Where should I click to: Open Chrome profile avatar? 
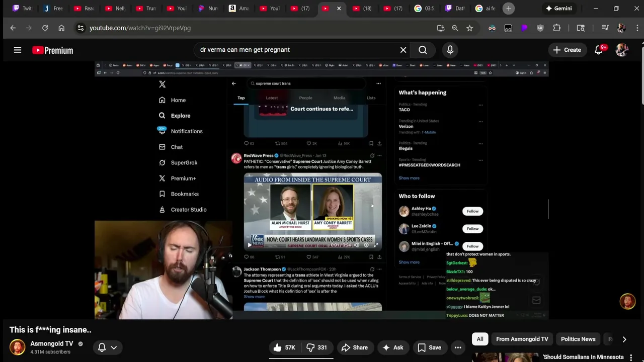point(621,28)
